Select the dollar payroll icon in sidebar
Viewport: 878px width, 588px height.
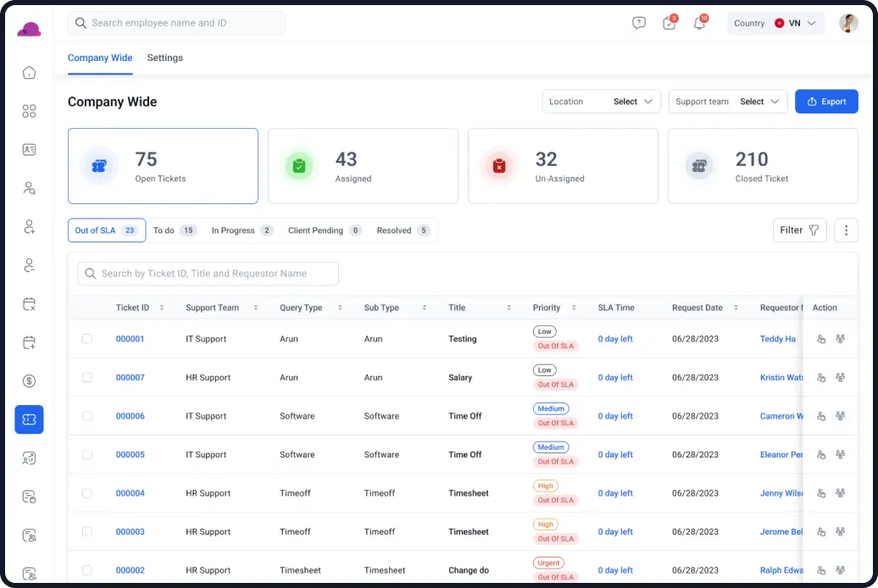coord(29,381)
